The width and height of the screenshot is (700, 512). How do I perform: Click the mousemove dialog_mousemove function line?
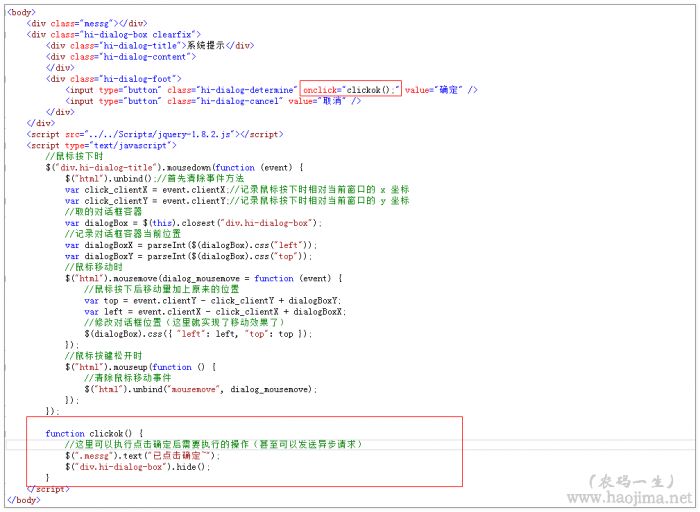tap(202, 278)
